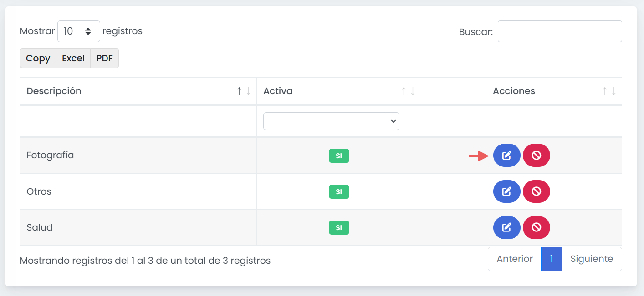This screenshot has height=296, width=644.
Task: Focus the Buscar search field
Action: coord(559,31)
